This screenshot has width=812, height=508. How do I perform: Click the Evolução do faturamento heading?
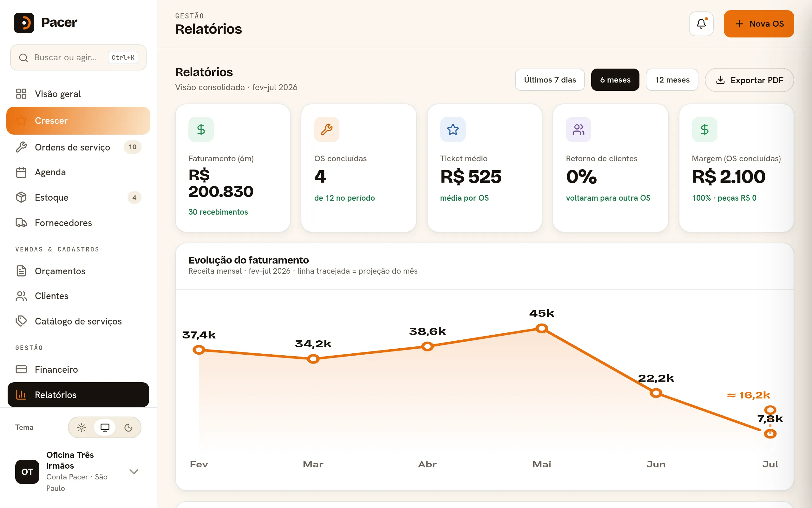[248, 260]
